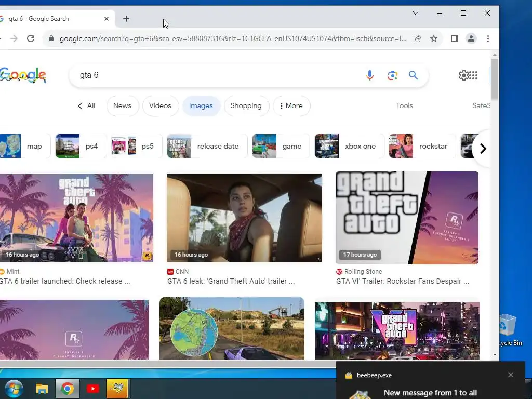Viewport: 532px width, 399px height.
Task: Open the Google apps grid
Action: 474,75
